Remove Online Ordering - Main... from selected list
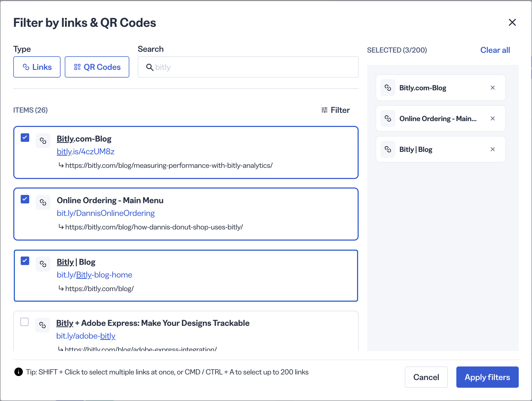532x401 pixels. pos(493,118)
